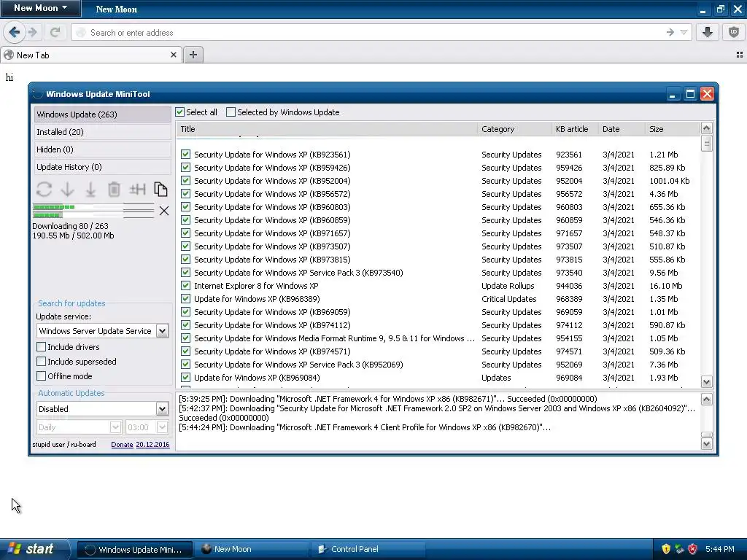
Task: Open the Daily schedule dropdown
Action: [115, 427]
